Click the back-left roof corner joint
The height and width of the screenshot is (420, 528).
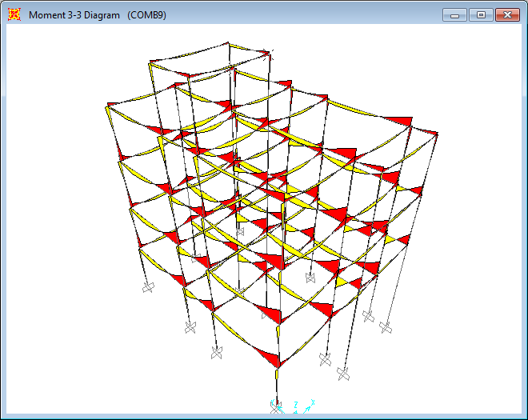coord(151,62)
